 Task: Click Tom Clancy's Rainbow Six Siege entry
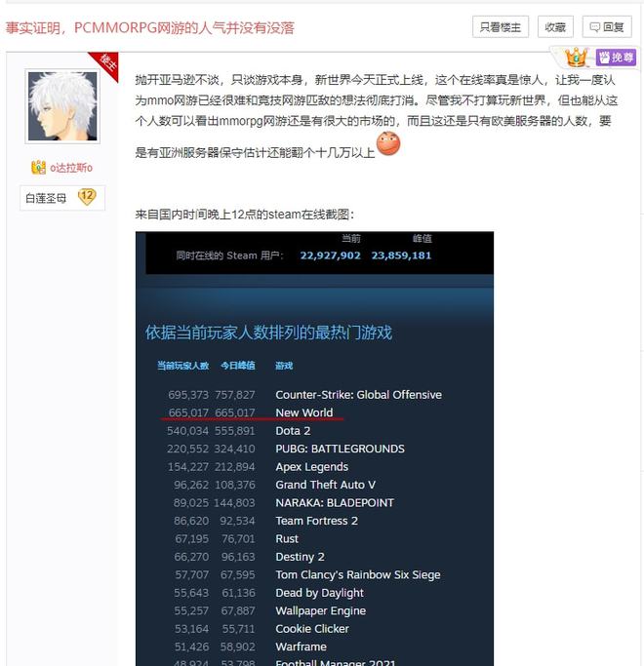click(x=358, y=574)
